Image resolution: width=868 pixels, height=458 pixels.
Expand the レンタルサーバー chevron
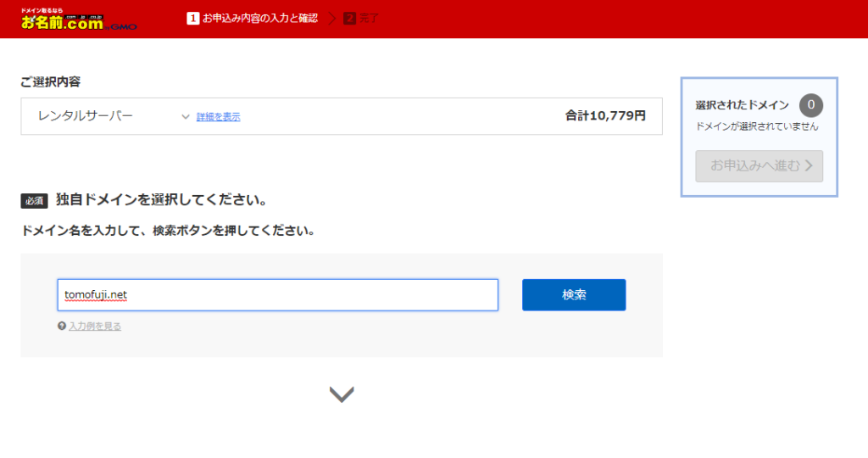[x=186, y=117]
